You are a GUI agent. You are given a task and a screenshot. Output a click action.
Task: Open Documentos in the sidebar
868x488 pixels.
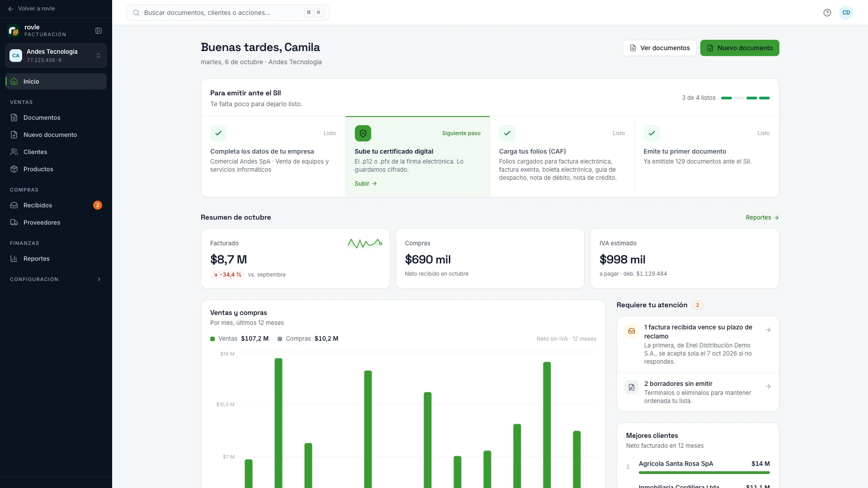click(x=56, y=117)
